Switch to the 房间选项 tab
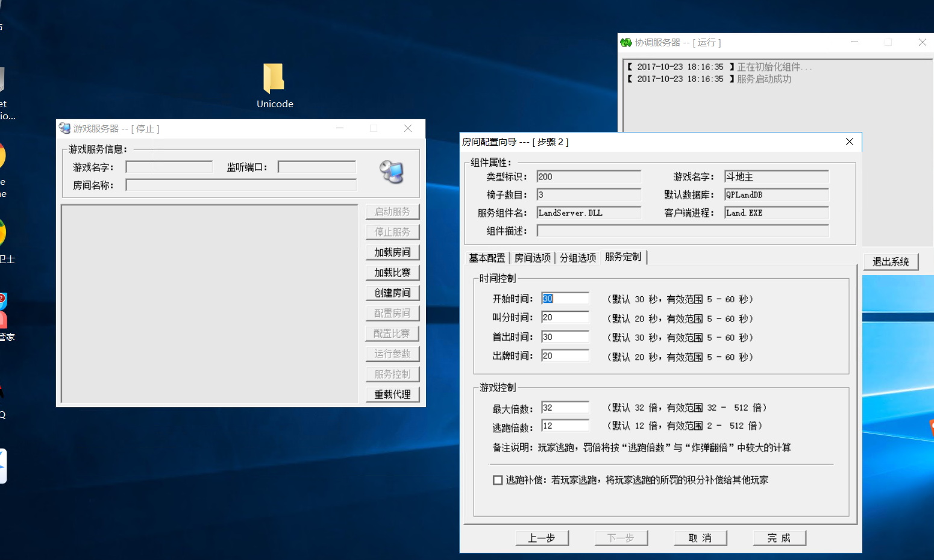 [533, 258]
